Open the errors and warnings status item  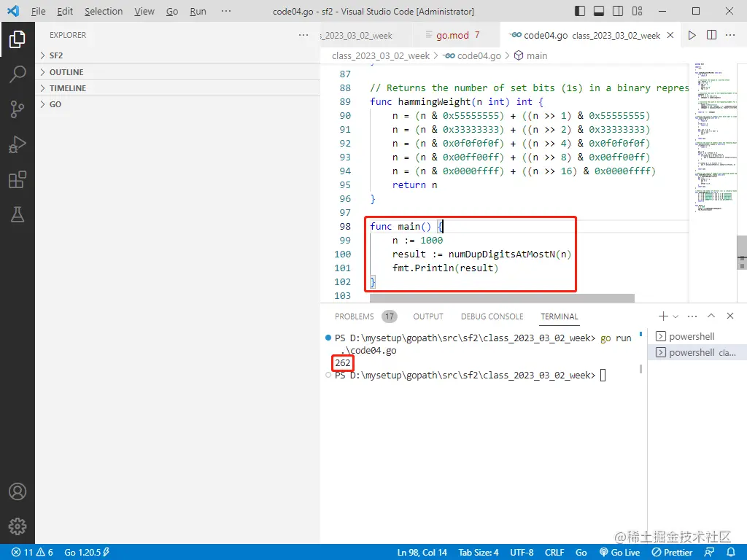click(x=32, y=553)
